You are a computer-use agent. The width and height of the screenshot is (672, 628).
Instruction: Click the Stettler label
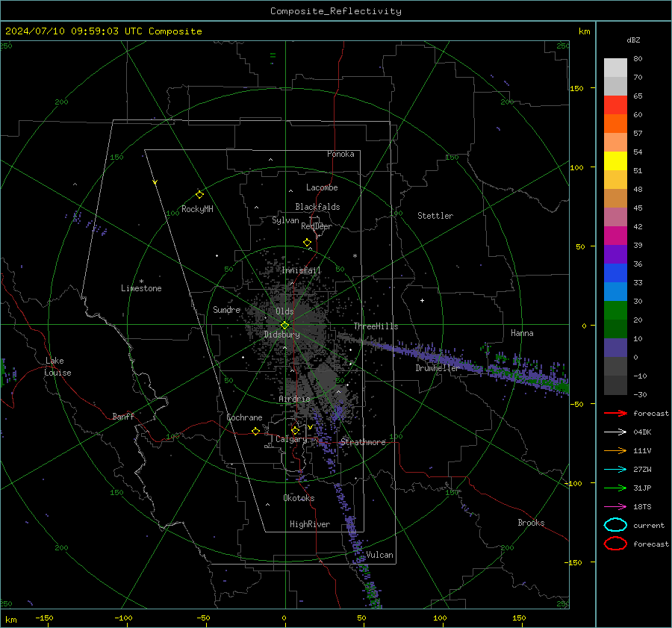pos(435,216)
